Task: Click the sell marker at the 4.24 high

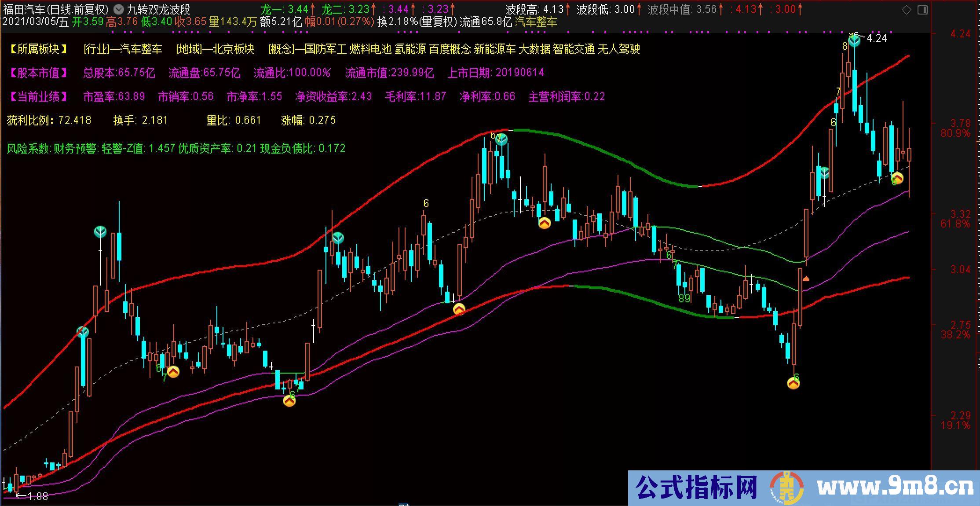Action: pyautogui.click(x=854, y=41)
